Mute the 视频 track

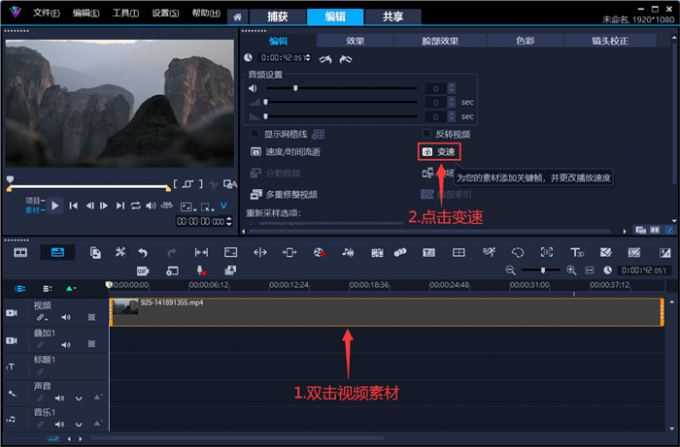point(65,317)
